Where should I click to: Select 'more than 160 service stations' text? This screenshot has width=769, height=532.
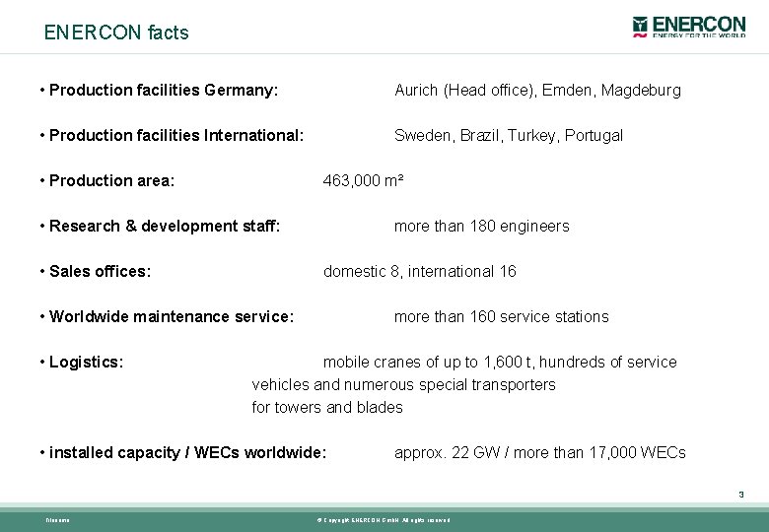pos(501,316)
